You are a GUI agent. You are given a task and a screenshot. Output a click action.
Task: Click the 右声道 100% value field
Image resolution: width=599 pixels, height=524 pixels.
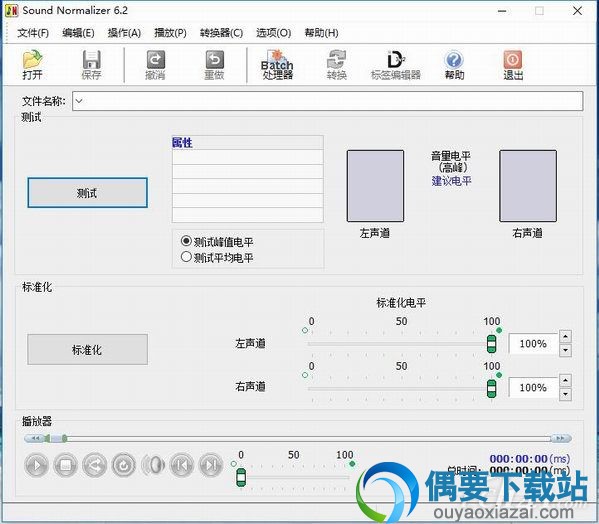[533, 388]
